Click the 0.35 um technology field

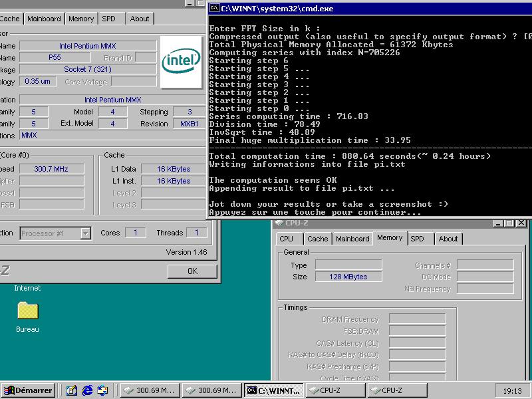pos(38,81)
